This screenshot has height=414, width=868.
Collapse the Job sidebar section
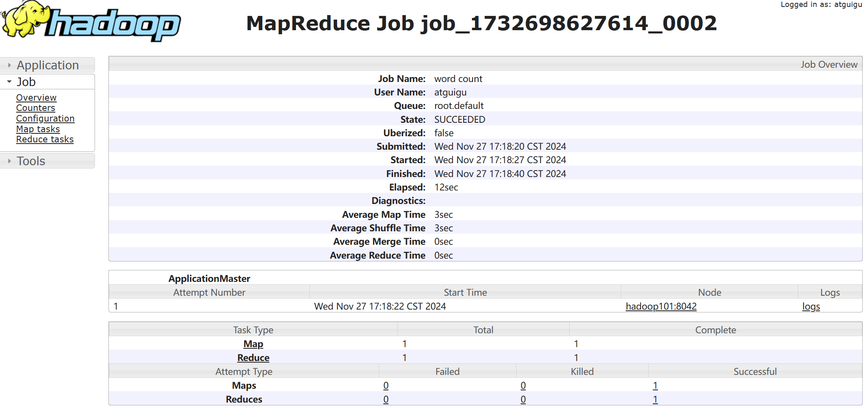(26, 82)
